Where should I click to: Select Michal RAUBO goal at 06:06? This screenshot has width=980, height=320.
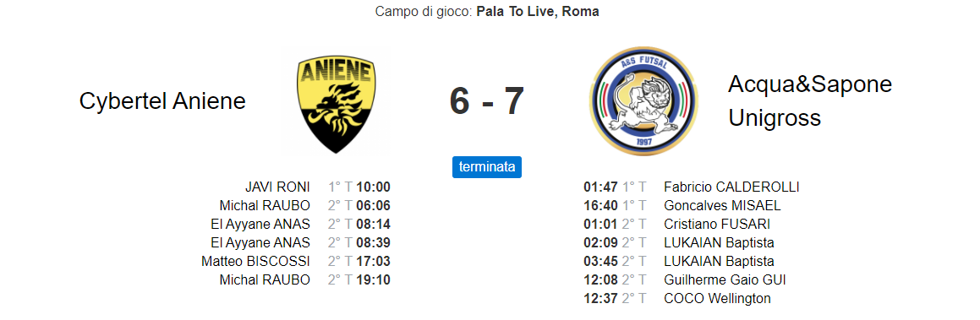tap(305, 206)
